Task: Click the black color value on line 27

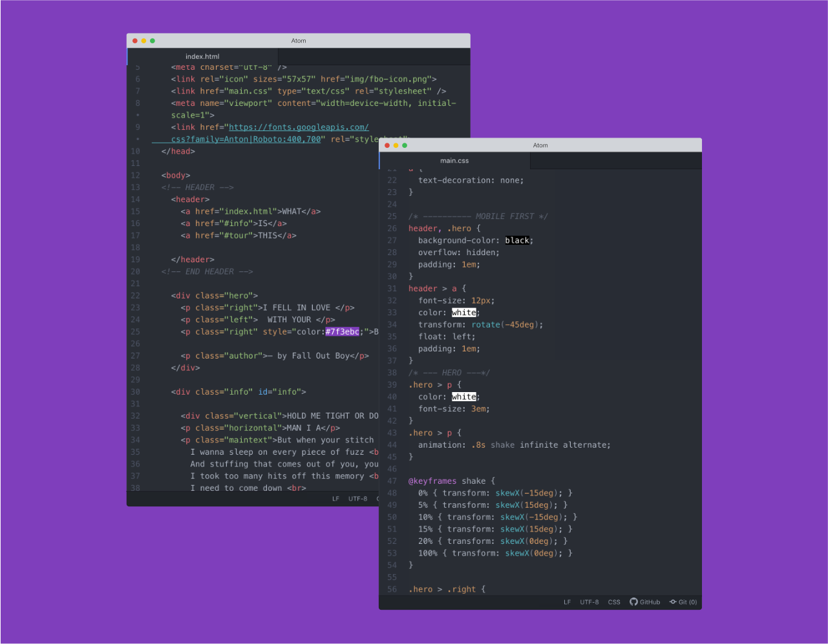Action: pyautogui.click(x=517, y=240)
